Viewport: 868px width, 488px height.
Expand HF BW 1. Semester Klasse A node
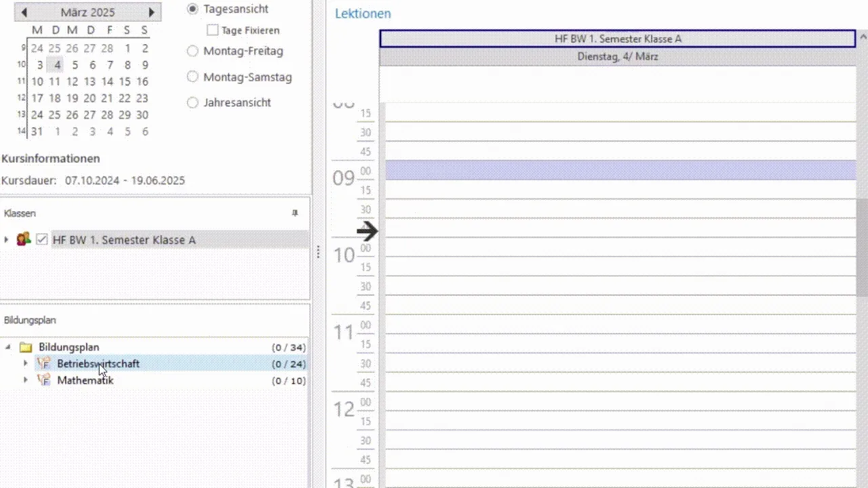click(x=7, y=240)
